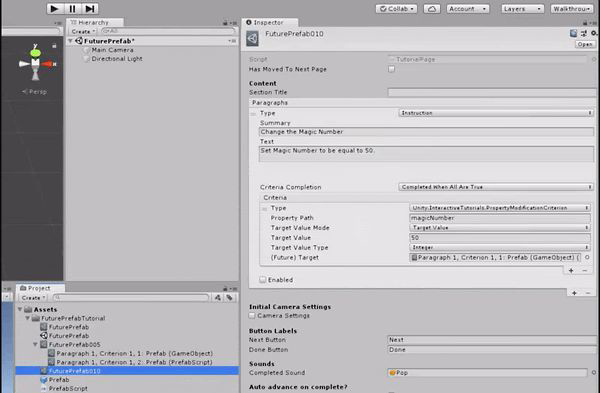Open object picker for Future Target field
Image resolution: width=600 pixels, height=393 pixels.
pyautogui.click(x=587, y=258)
